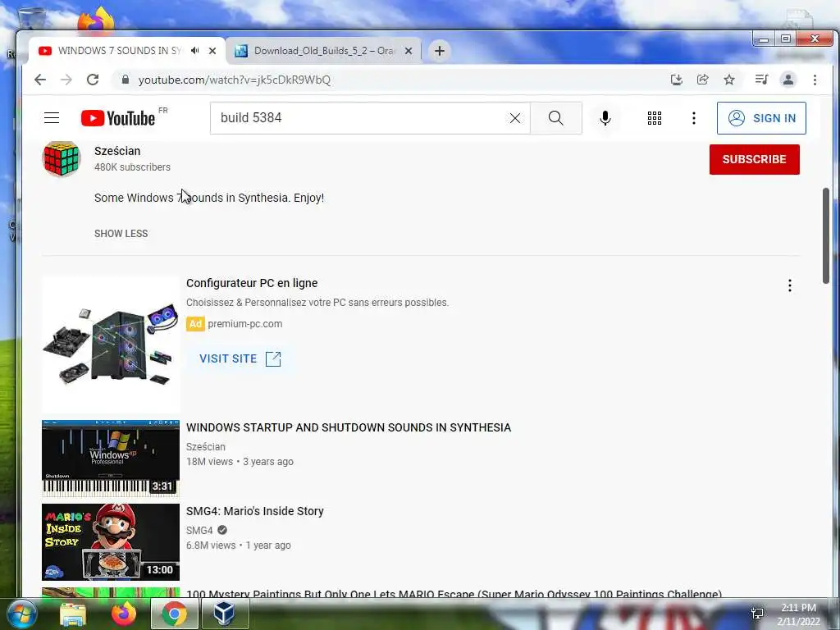Reload the page
This screenshot has height=630, width=840.
coord(93,80)
